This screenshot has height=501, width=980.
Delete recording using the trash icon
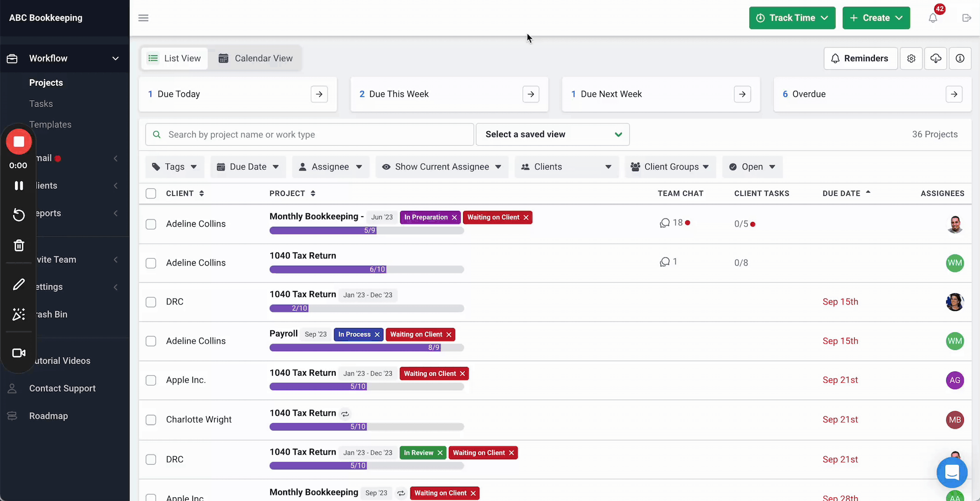tap(19, 245)
